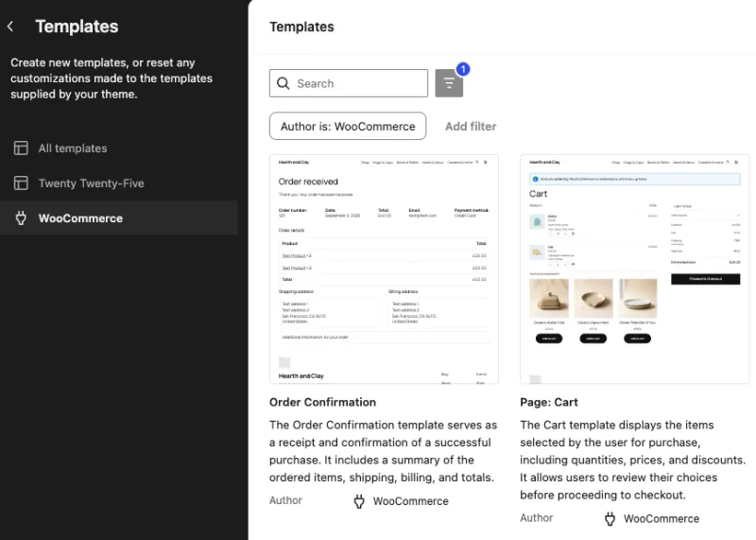This screenshot has width=756, height=540.
Task: Click the plug icon under Page: Cart
Action: [x=610, y=519]
